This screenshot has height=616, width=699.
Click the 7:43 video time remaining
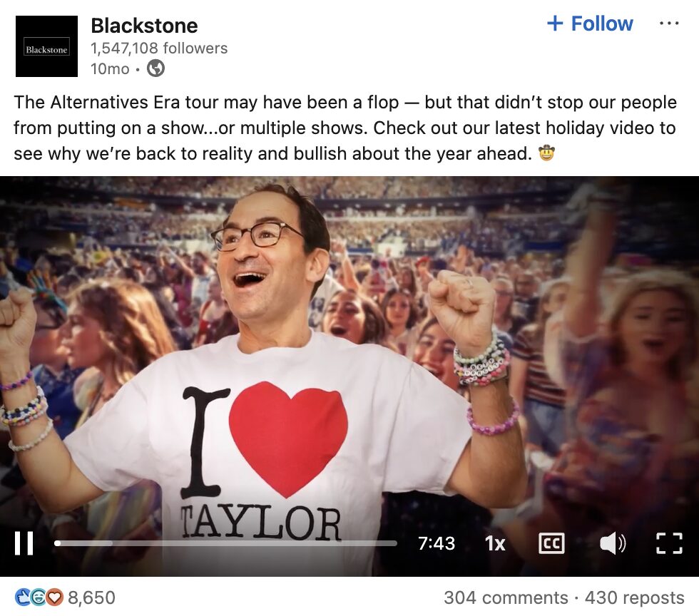(x=437, y=543)
